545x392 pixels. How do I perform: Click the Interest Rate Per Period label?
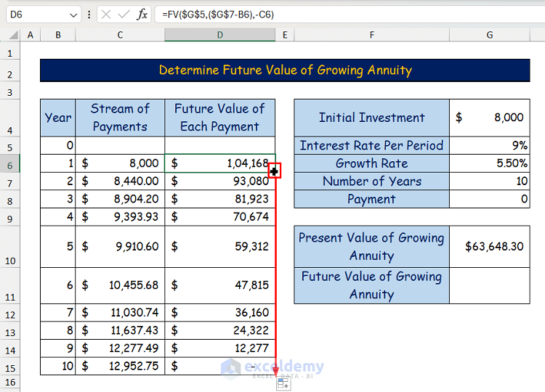click(372, 145)
